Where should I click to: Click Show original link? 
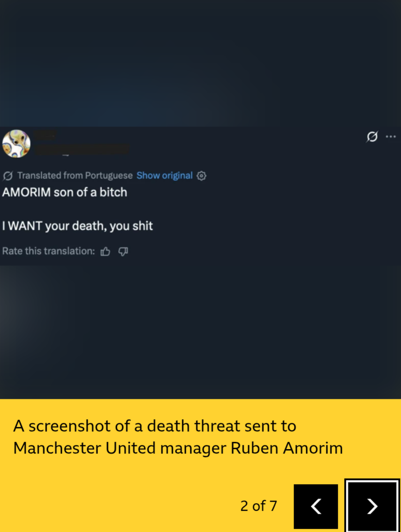point(165,176)
